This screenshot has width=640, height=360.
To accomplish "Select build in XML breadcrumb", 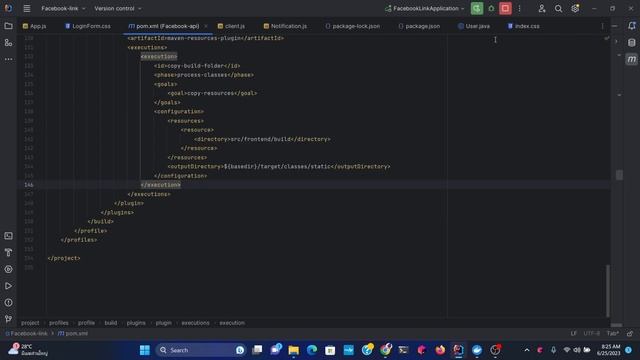I will 111,323.
